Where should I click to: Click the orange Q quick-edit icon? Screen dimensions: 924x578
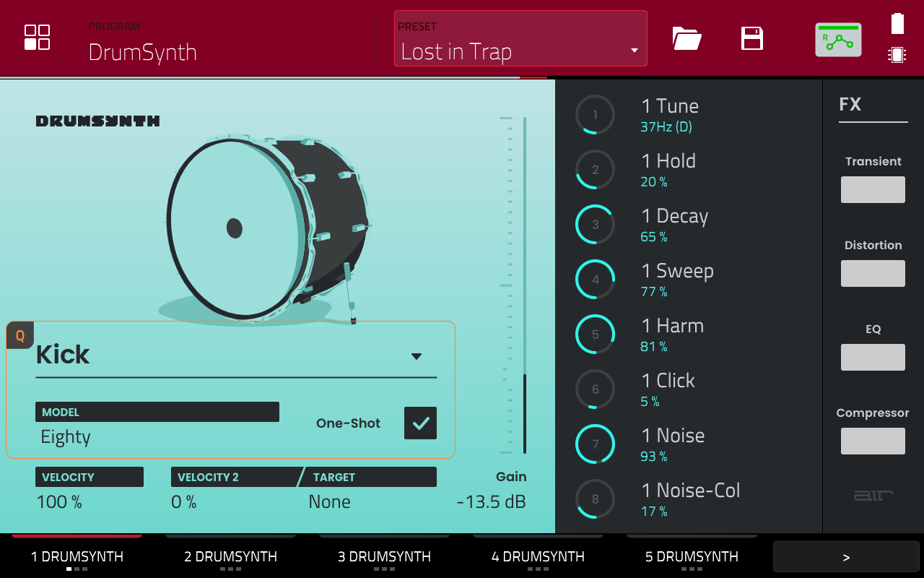pyautogui.click(x=20, y=336)
